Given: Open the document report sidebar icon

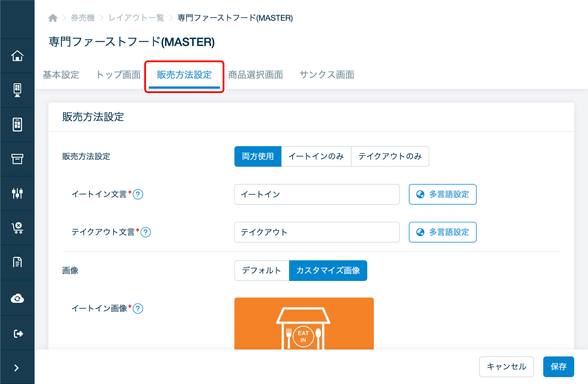Looking at the screenshot, I should point(17,262).
